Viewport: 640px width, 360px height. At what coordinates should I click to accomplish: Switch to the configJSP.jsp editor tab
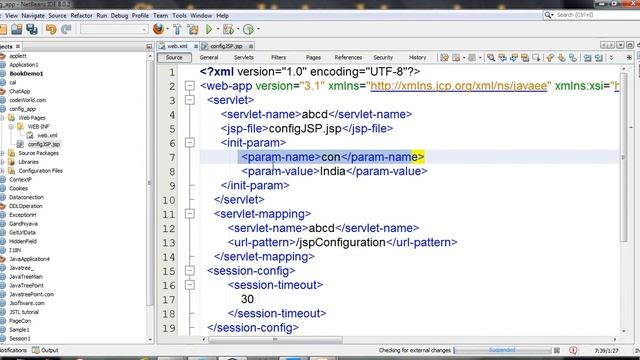coord(227,46)
